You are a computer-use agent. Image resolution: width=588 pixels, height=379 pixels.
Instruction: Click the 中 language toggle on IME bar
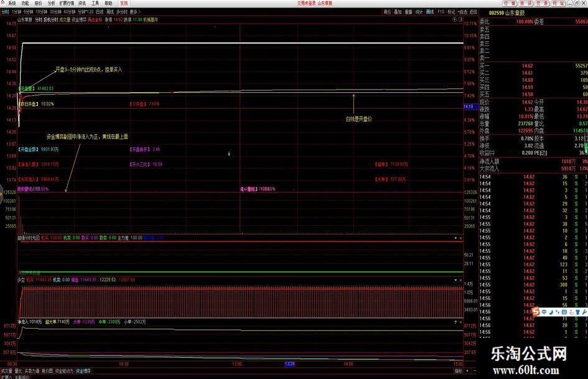click(544, 312)
